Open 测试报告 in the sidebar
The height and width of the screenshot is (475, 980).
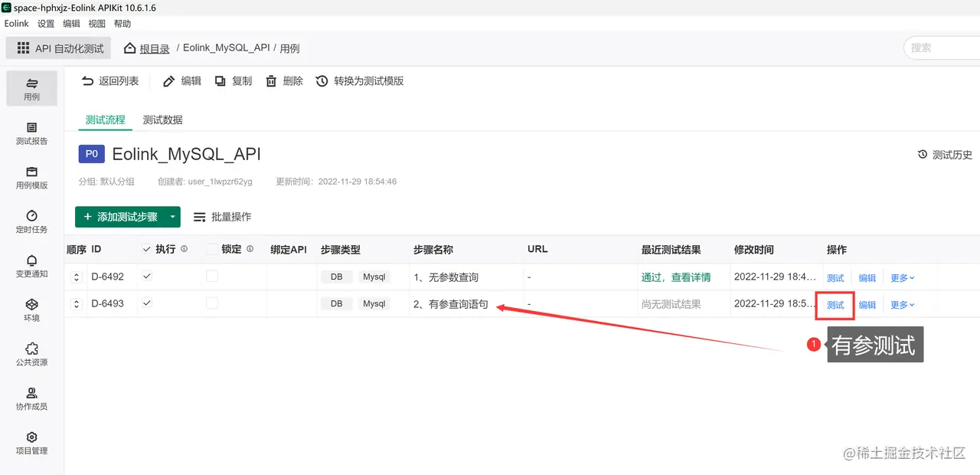31,133
